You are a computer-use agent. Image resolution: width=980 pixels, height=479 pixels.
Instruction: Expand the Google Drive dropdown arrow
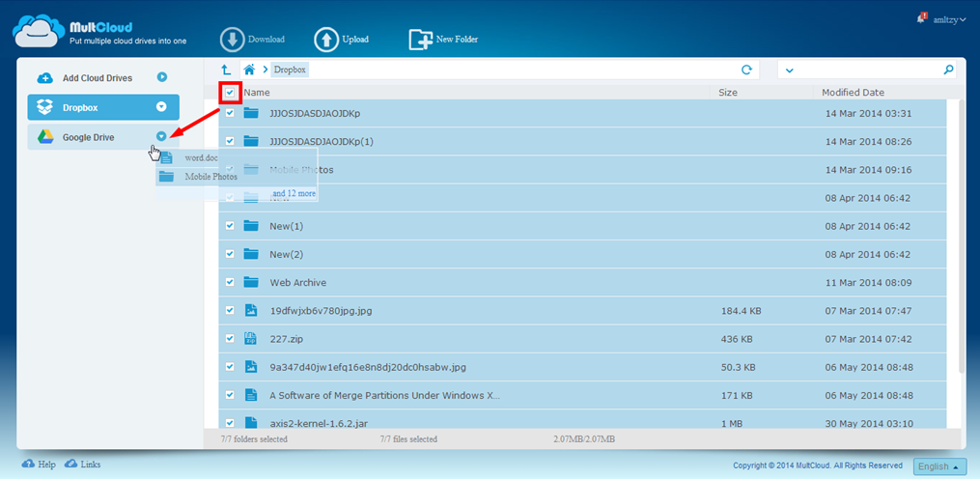coord(161,137)
